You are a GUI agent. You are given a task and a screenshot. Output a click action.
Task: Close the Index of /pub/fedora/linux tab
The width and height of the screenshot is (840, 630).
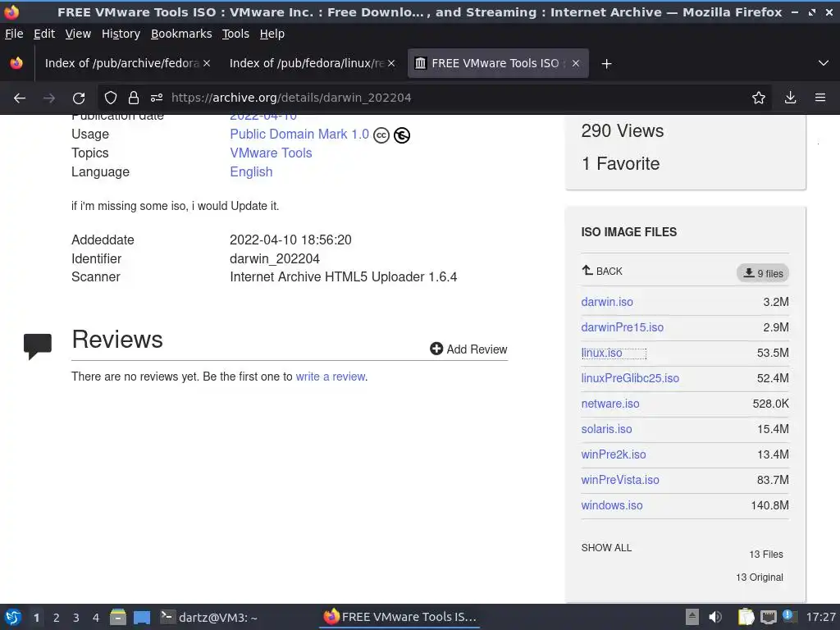pyautogui.click(x=391, y=63)
